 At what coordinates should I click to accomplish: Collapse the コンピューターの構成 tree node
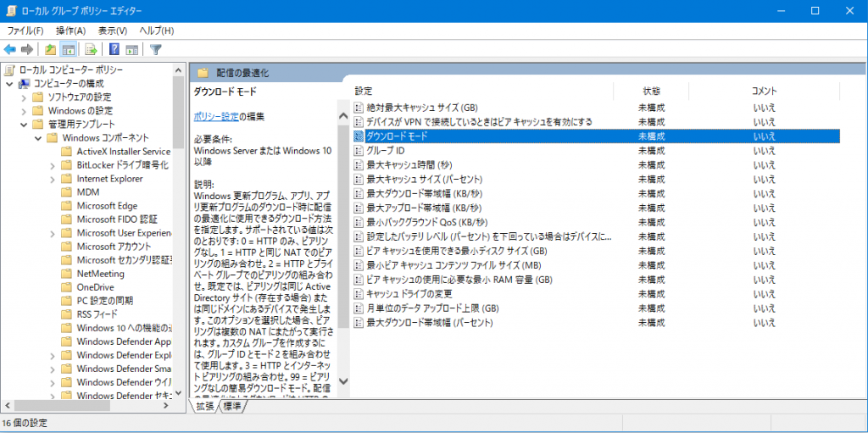[x=10, y=83]
